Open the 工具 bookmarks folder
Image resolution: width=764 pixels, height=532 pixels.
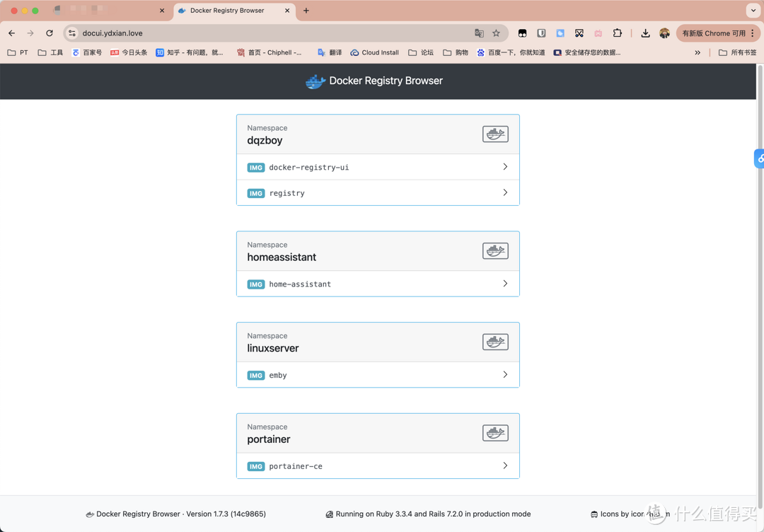coord(50,52)
